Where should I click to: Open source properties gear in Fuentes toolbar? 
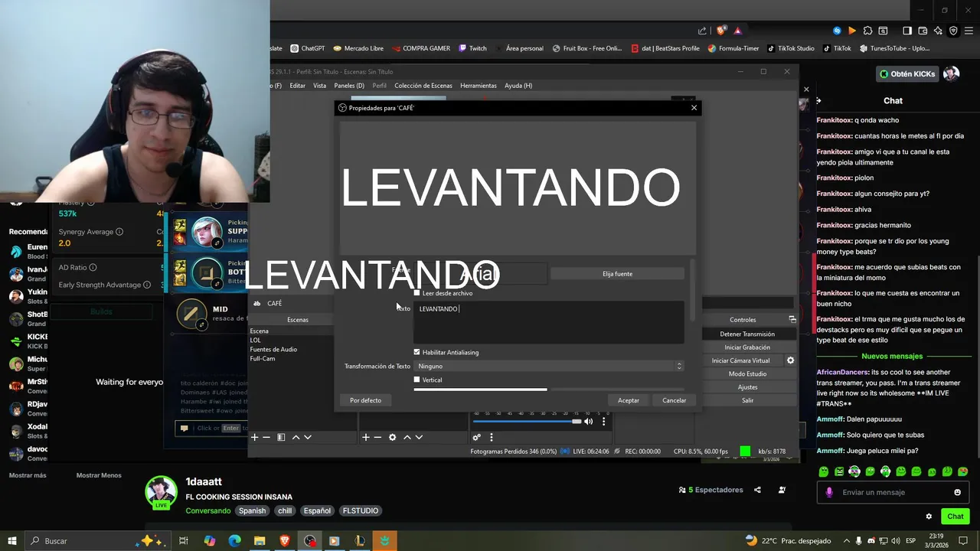pyautogui.click(x=393, y=437)
